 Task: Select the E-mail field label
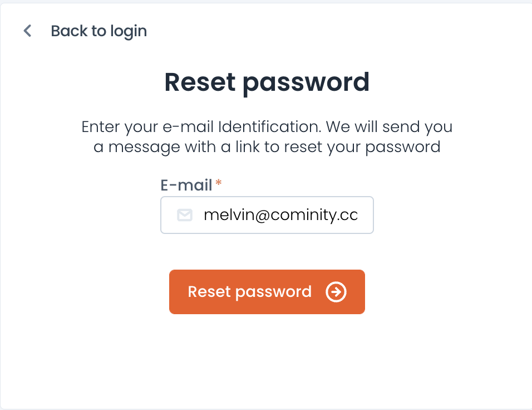click(x=186, y=185)
